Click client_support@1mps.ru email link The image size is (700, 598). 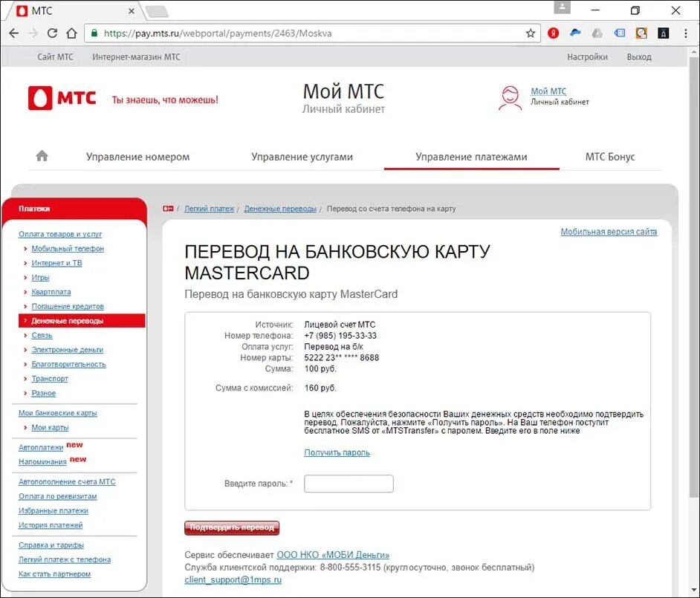(x=233, y=579)
